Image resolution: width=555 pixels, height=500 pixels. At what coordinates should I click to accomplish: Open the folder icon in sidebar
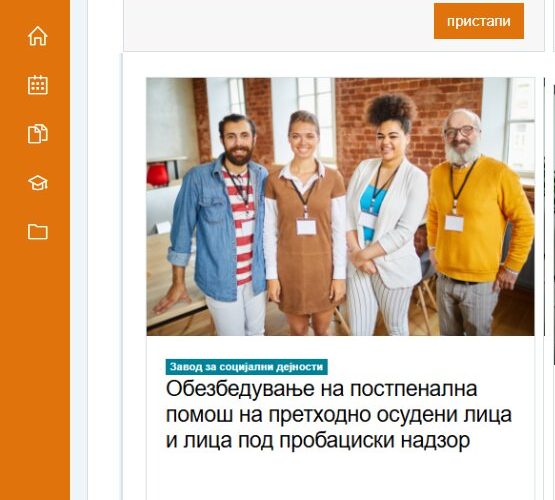click(x=38, y=232)
